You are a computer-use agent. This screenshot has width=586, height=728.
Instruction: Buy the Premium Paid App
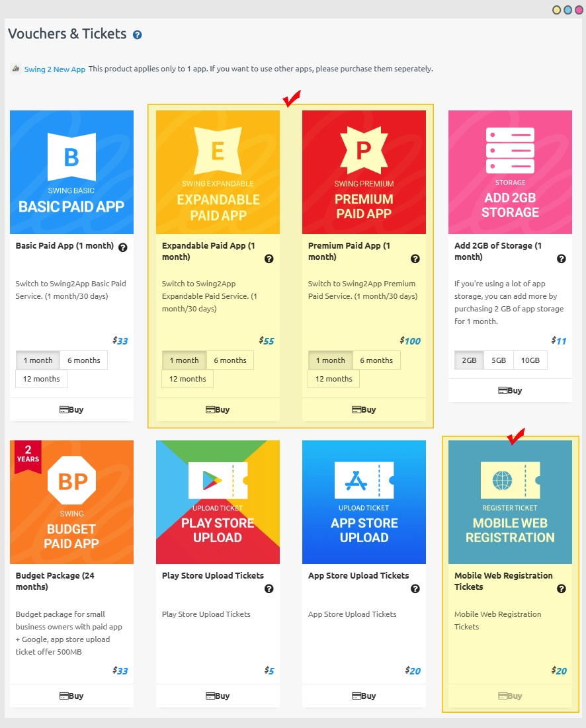coord(364,409)
